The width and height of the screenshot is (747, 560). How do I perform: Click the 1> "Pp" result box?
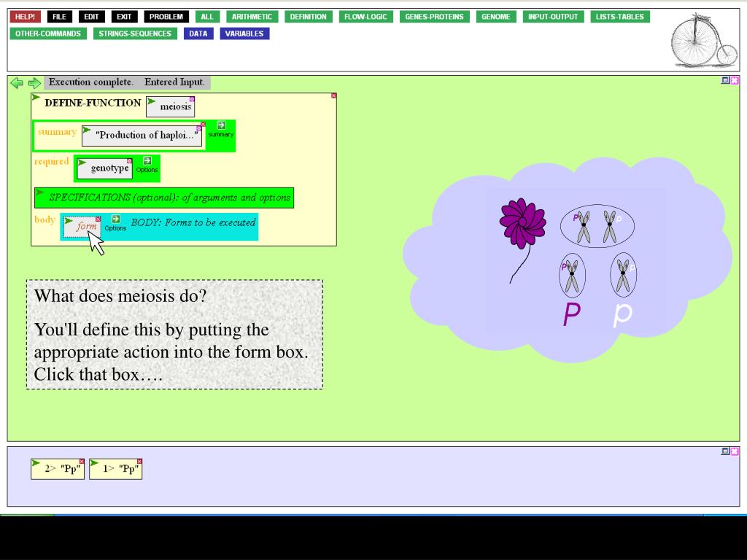point(116,469)
